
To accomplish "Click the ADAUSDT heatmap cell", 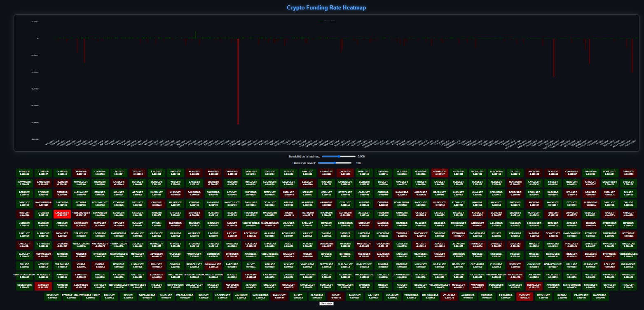I will click(x=212, y=172).
